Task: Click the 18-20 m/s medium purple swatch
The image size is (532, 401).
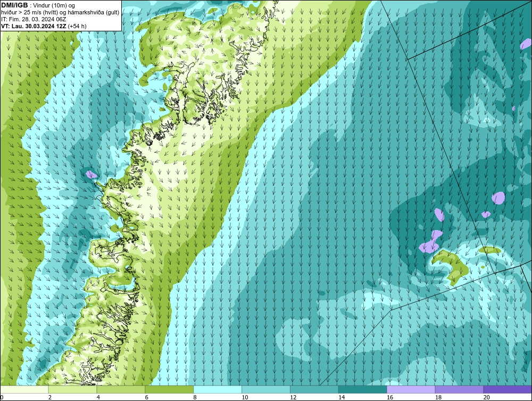Action: point(460,389)
